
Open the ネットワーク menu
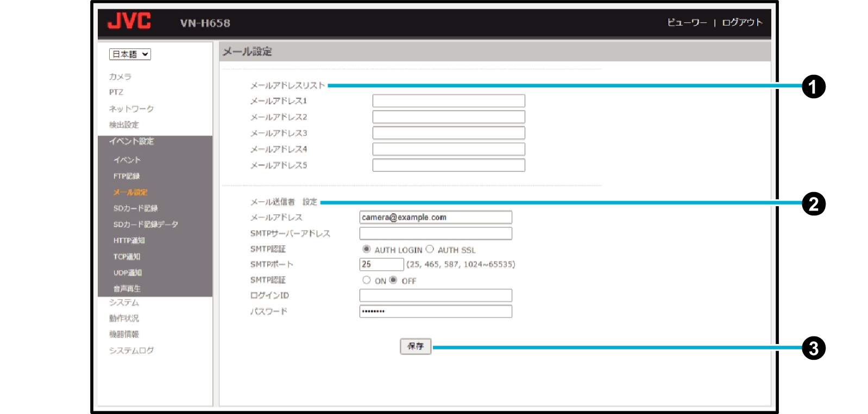pos(131,109)
